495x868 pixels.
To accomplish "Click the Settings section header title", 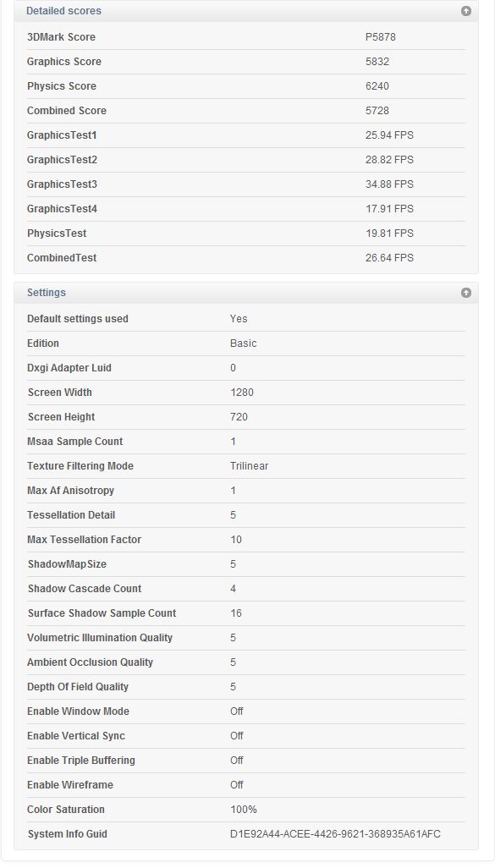I will tap(47, 292).
